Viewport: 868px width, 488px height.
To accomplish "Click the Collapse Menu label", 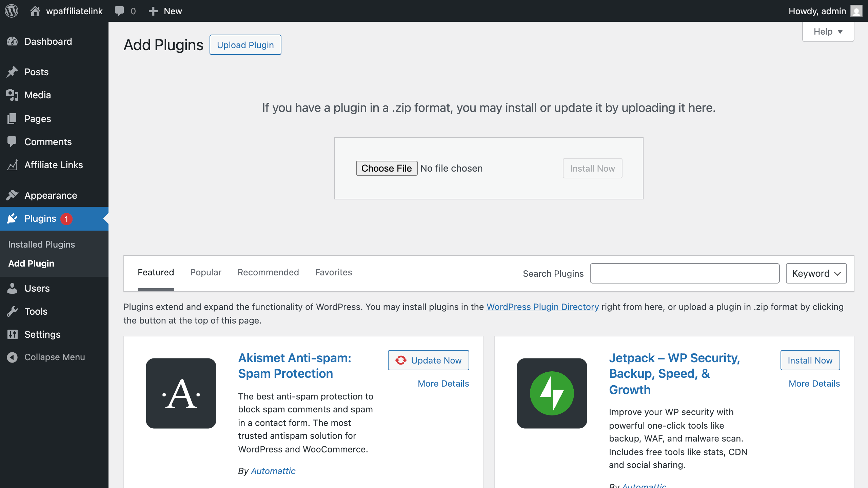I will pyautogui.click(x=55, y=357).
